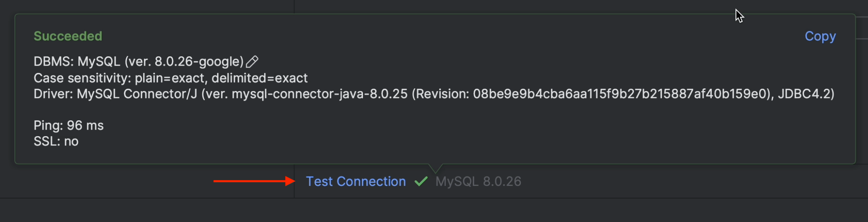Click the DBMS: MySQL label text
This screenshot has height=222, width=868.
click(x=77, y=62)
